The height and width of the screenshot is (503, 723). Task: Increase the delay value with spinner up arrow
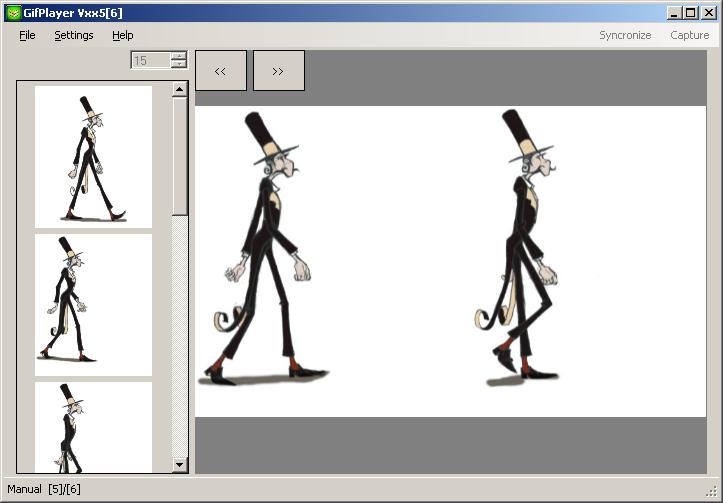click(x=178, y=56)
